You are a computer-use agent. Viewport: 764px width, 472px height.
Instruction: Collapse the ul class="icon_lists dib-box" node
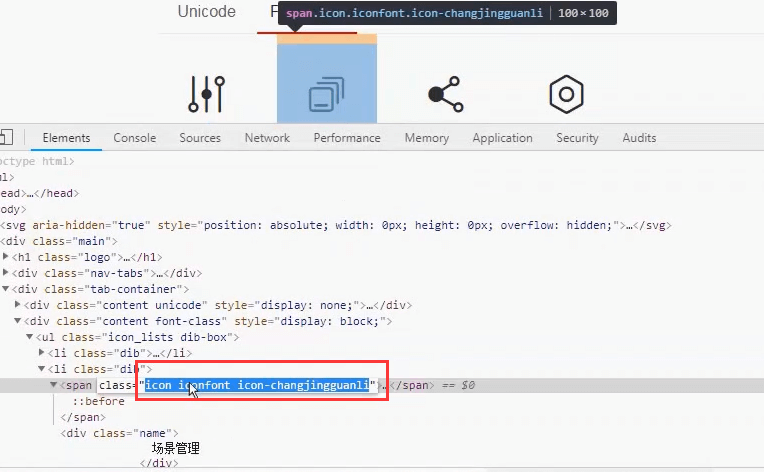(x=29, y=337)
